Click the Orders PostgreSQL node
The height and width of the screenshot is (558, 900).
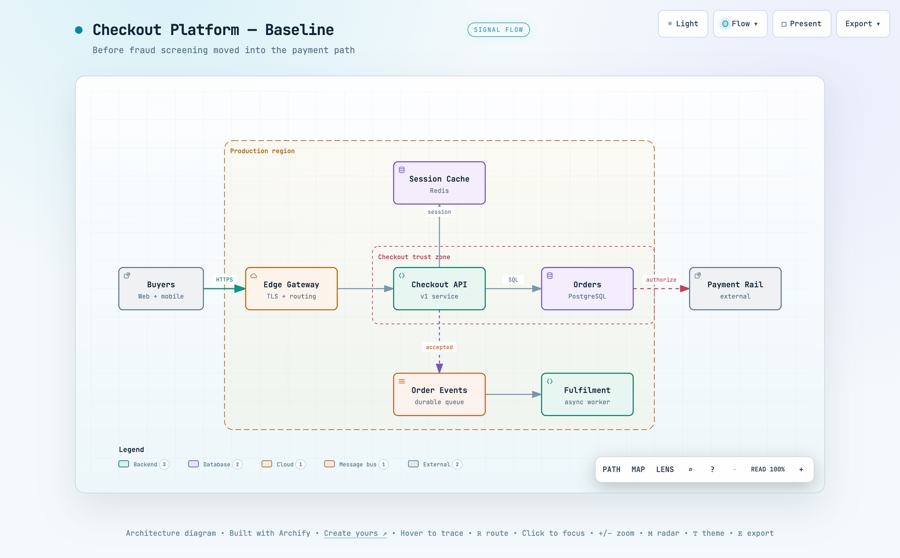coord(587,289)
